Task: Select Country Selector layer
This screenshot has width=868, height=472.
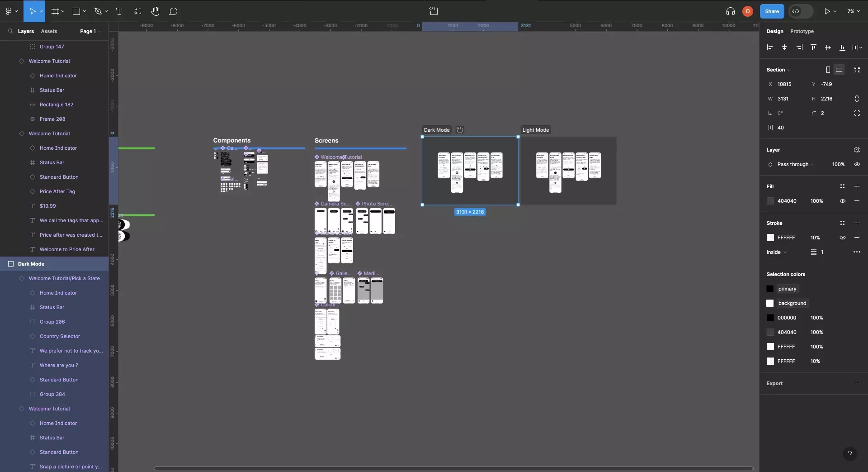Action: [60, 336]
